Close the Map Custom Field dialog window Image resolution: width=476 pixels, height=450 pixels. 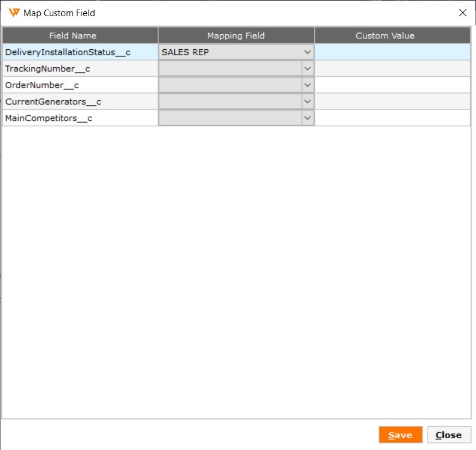[x=463, y=13]
